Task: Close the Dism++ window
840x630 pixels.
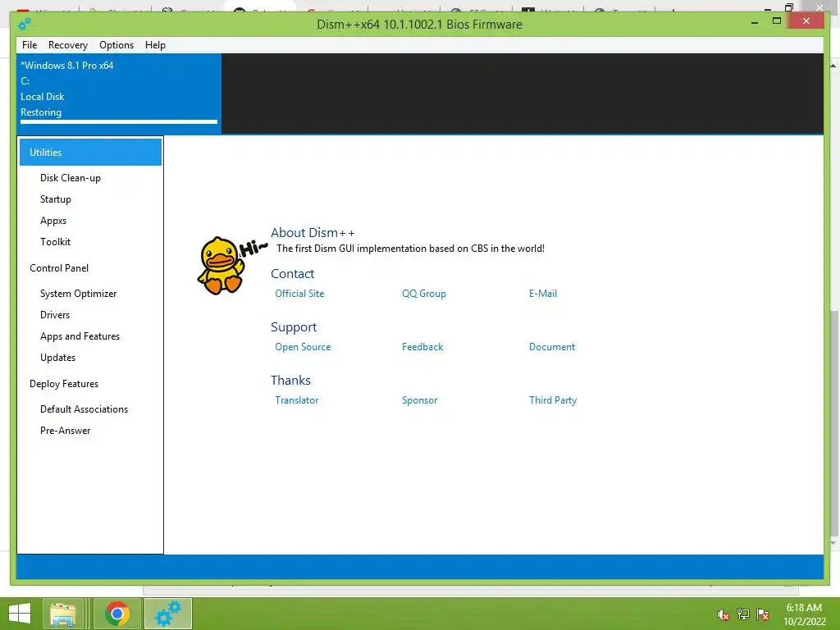Action: tap(806, 21)
